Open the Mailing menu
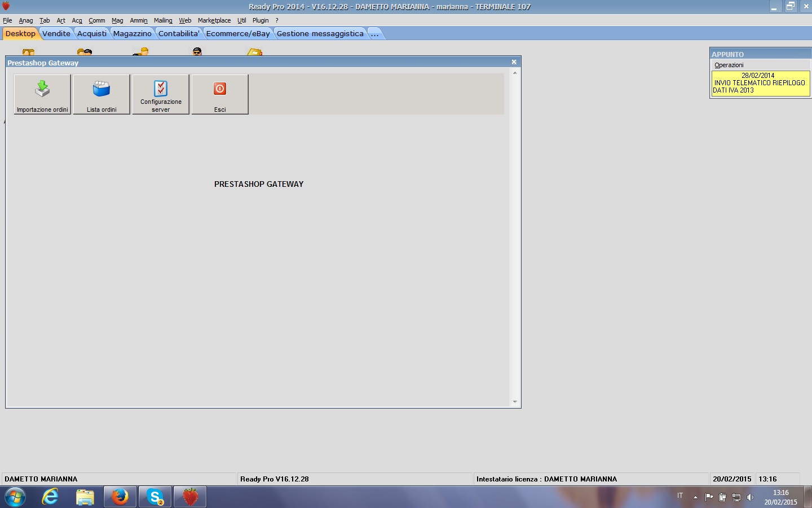 [163, 20]
